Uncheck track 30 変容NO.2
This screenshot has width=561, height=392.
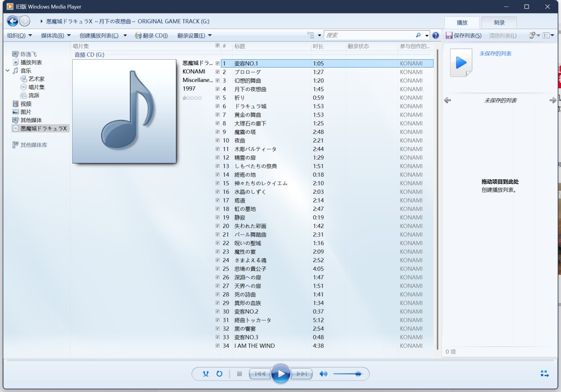tap(217, 311)
